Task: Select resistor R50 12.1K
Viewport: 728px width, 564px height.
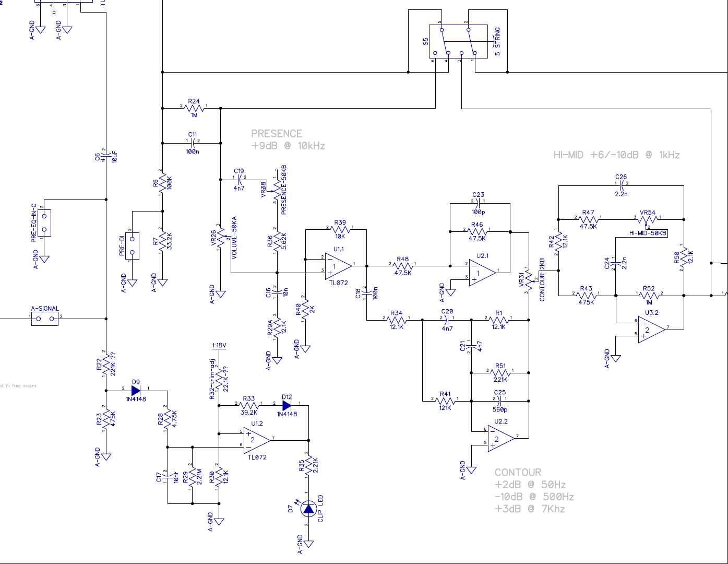Action: 684,257
